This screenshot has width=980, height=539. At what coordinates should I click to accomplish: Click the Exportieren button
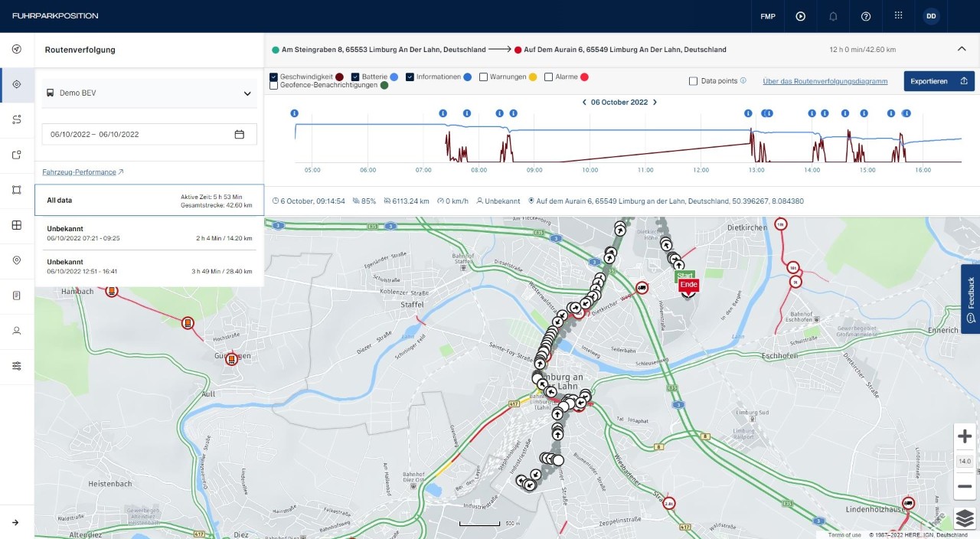click(939, 81)
